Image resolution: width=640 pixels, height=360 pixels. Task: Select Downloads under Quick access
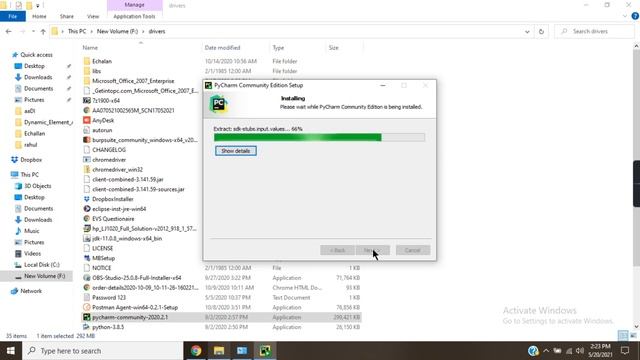coord(38,77)
